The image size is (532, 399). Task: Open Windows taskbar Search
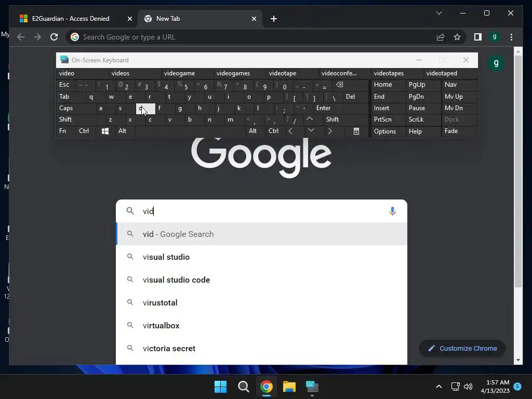coord(243,387)
